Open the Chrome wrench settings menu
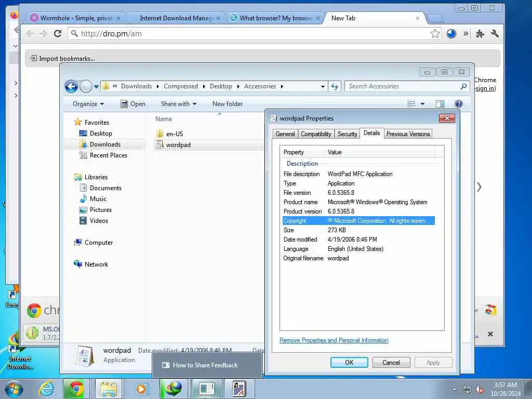The image size is (532, 399). point(495,33)
